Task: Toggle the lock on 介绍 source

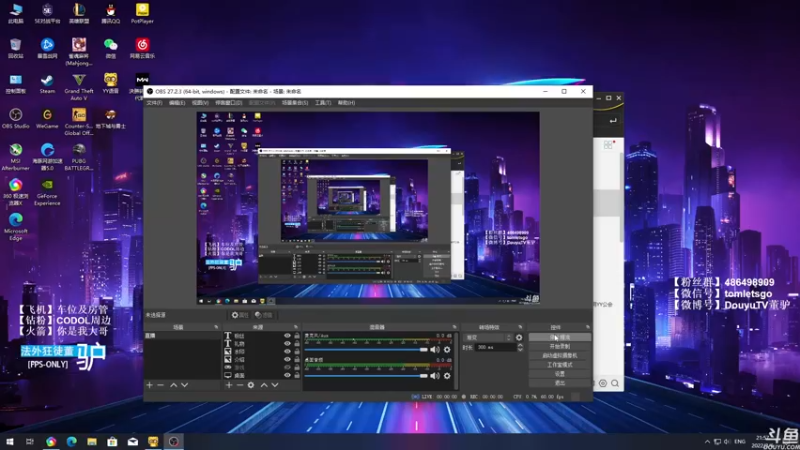Action: pyautogui.click(x=297, y=359)
